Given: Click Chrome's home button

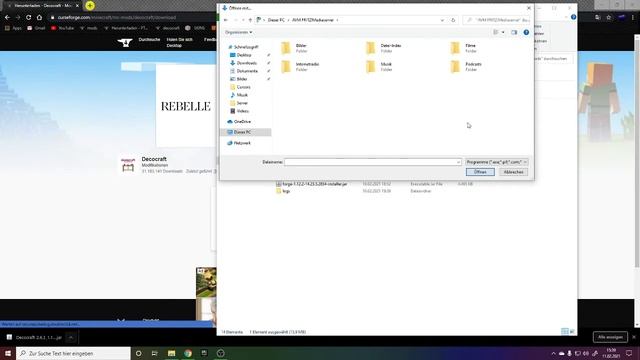Looking at the screenshot, I should pyautogui.click(x=39, y=18).
